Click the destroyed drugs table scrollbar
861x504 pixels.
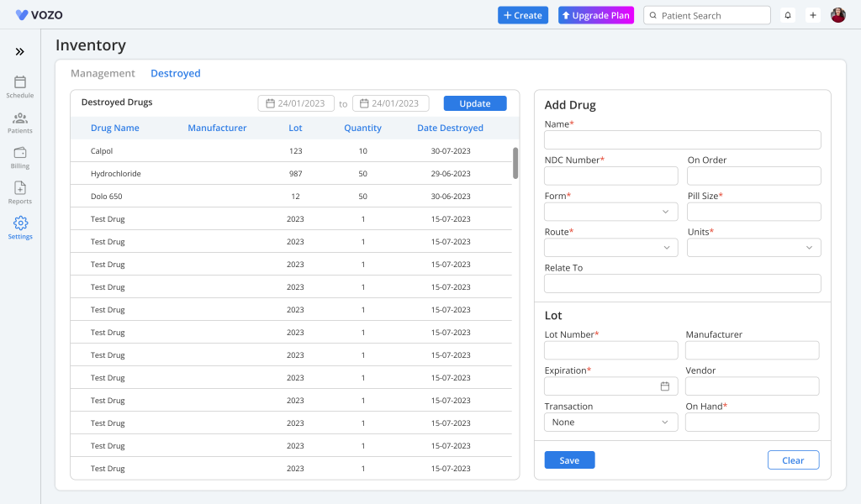point(515,163)
